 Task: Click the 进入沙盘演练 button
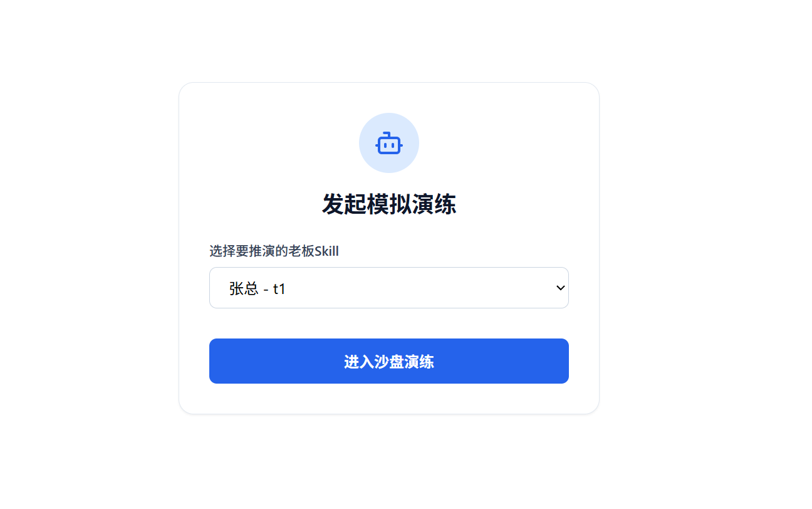tap(389, 361)
